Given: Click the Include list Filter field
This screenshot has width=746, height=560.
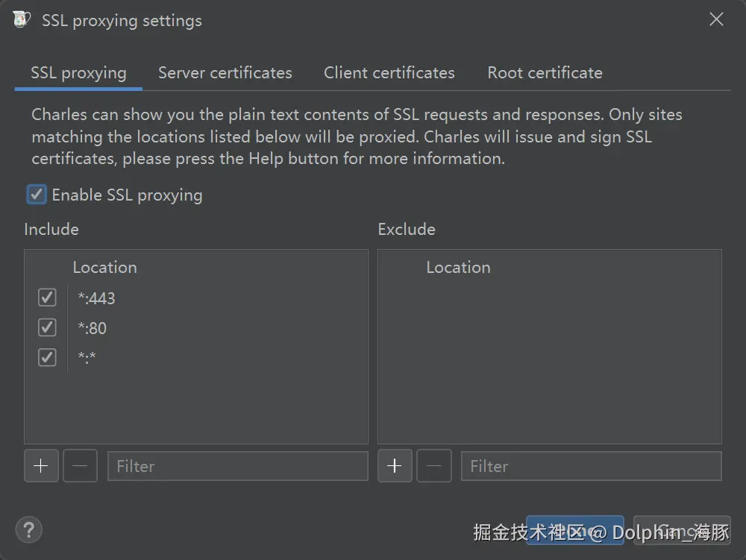Looking at the screenshot, I should tap(237, 466).
